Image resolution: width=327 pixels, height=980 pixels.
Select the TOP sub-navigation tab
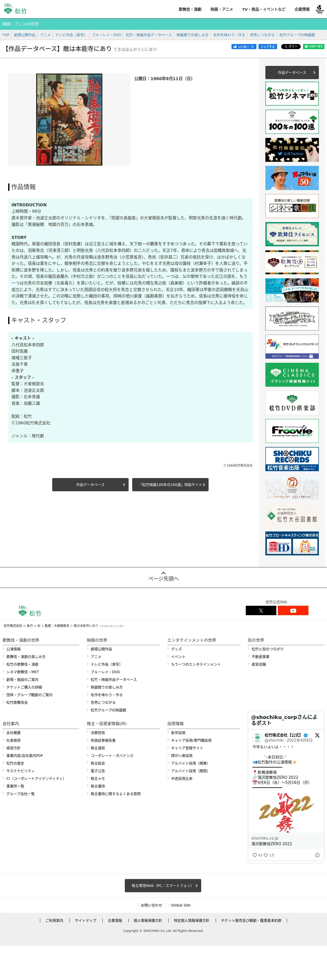coord(6,35)
